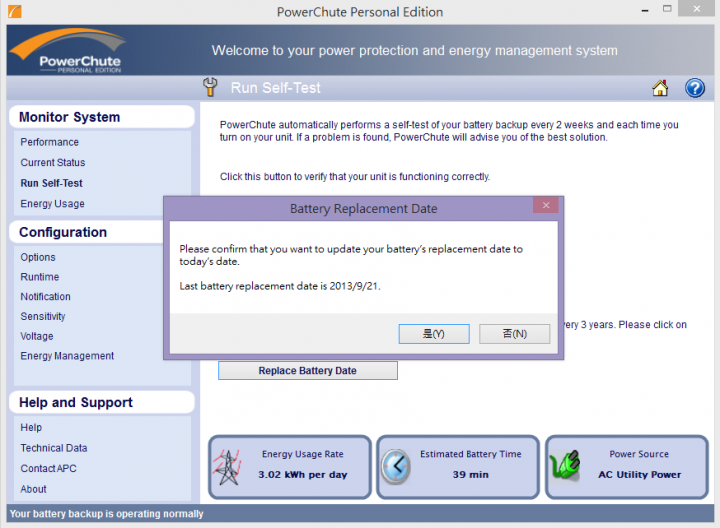The width and height of the screenshot is (720, 528).
Task: Select Run Self-Test in sidebar
Action: click(x=51, y=183)
